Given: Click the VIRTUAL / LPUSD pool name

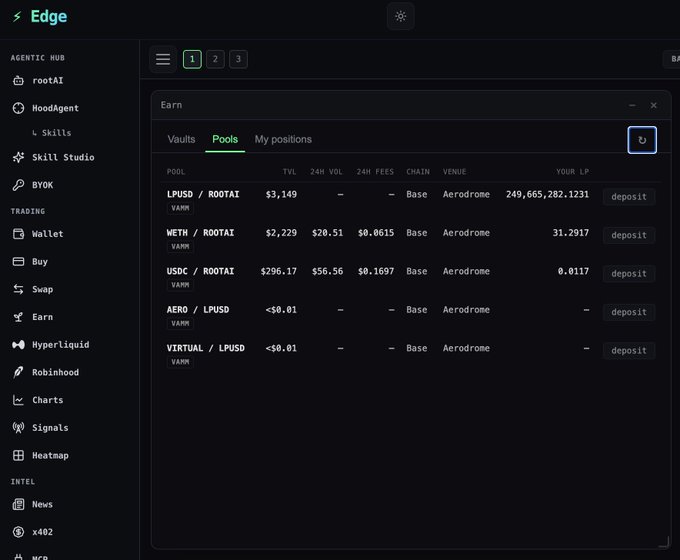Looking at the screenshot, I should (x=206, y=348).
